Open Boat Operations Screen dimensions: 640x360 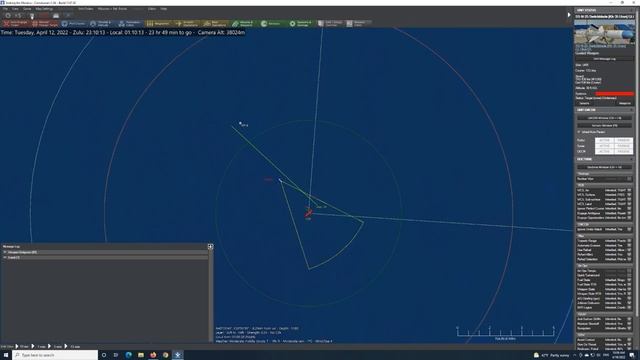pos(216,24)
